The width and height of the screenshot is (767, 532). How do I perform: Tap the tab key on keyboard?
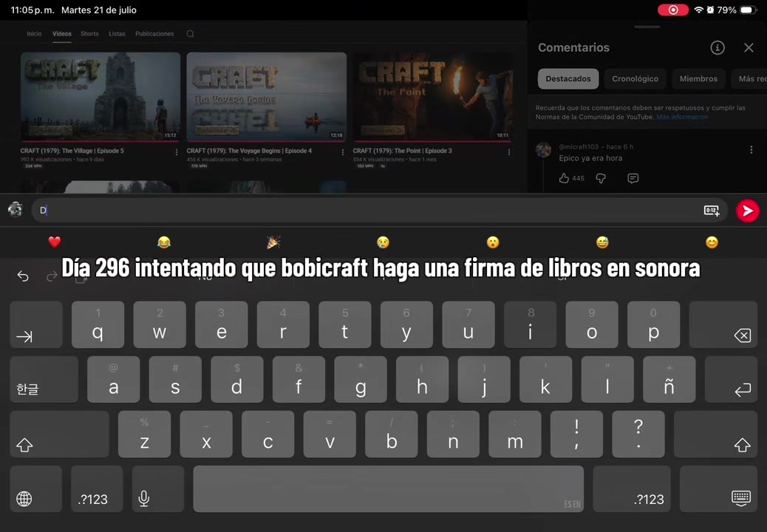click(x=36, y=324)
